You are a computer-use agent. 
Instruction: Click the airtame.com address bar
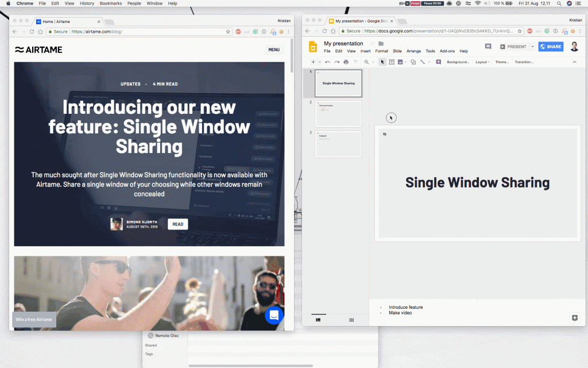[x=138, y=32]
